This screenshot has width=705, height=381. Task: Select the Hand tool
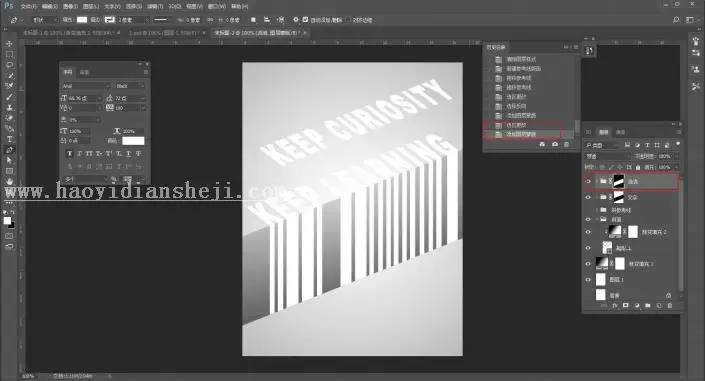[x=9, y=181]
